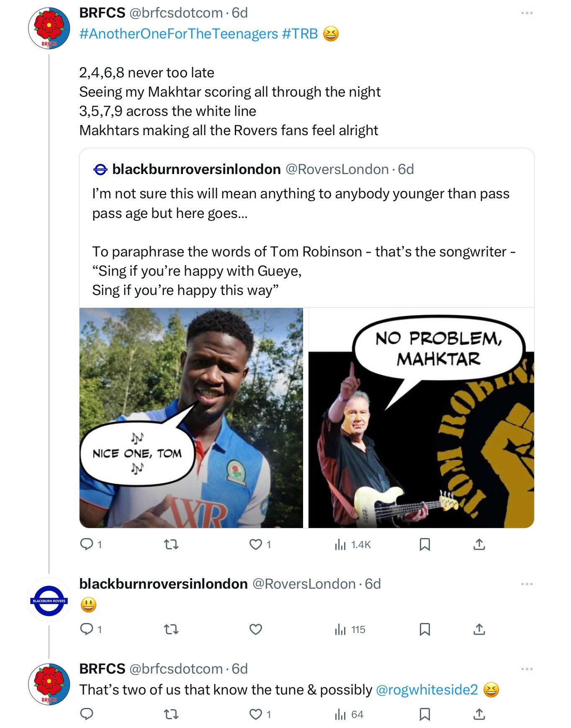
Task: Bookmark the reply with 115 views
Action: 424,629
